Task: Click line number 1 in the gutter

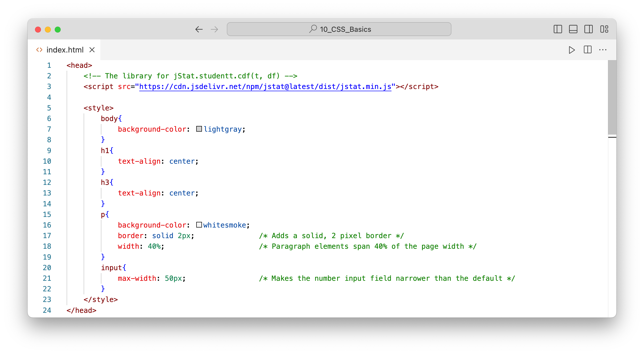Action: pos(49,65)
